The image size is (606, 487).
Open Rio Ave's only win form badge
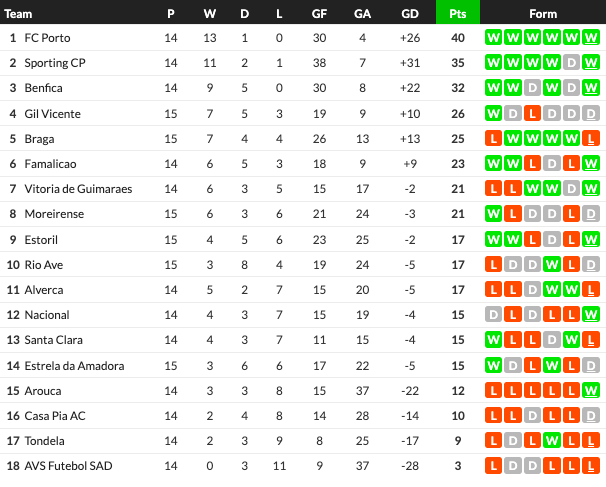(552, 264)
